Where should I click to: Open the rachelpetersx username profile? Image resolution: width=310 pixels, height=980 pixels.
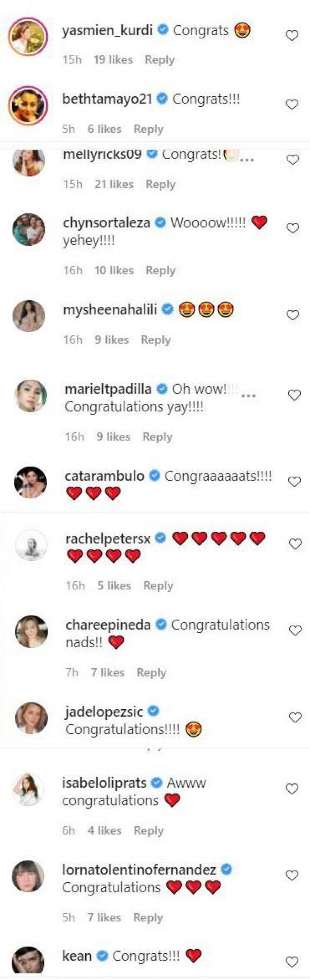coord(108,539)
